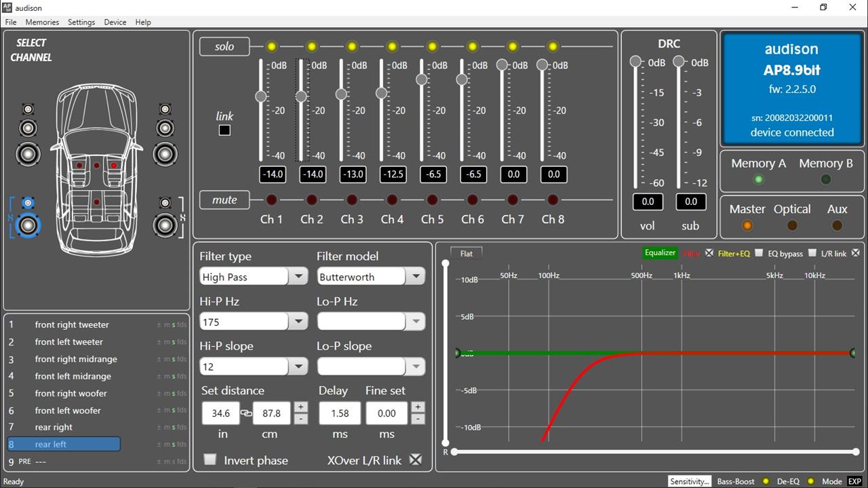This screenshot has height=488, width=868.
Task: Select the Master input source
Action: tap(747, 225)
